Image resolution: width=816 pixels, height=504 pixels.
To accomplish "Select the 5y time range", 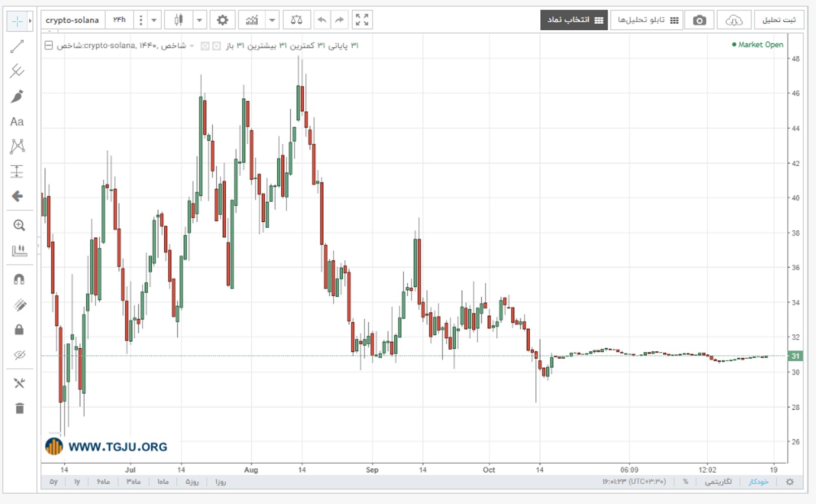I will coord(53,482).
